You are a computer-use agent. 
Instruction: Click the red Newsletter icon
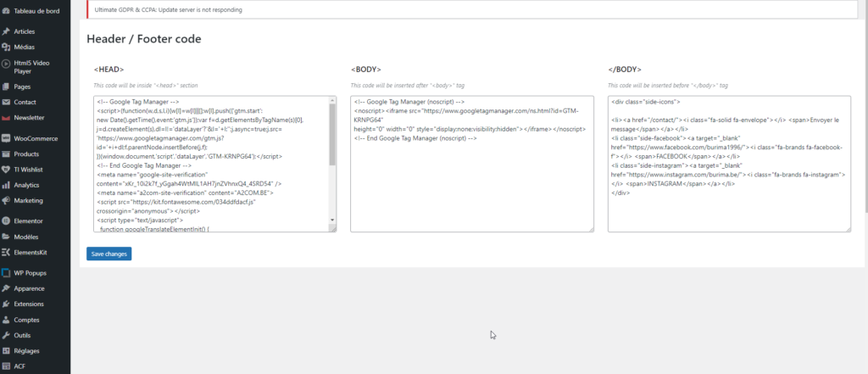click(6, 118)
